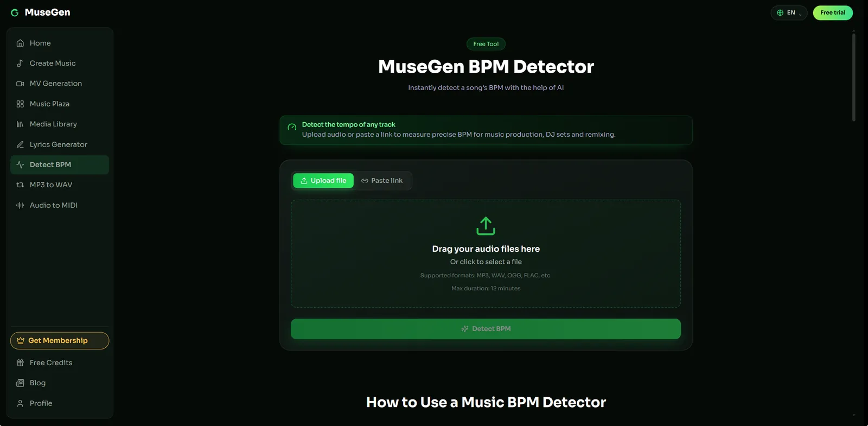Click the Free Tool badge
Viewport: 868px width, 426px height.
click(486, 44)
